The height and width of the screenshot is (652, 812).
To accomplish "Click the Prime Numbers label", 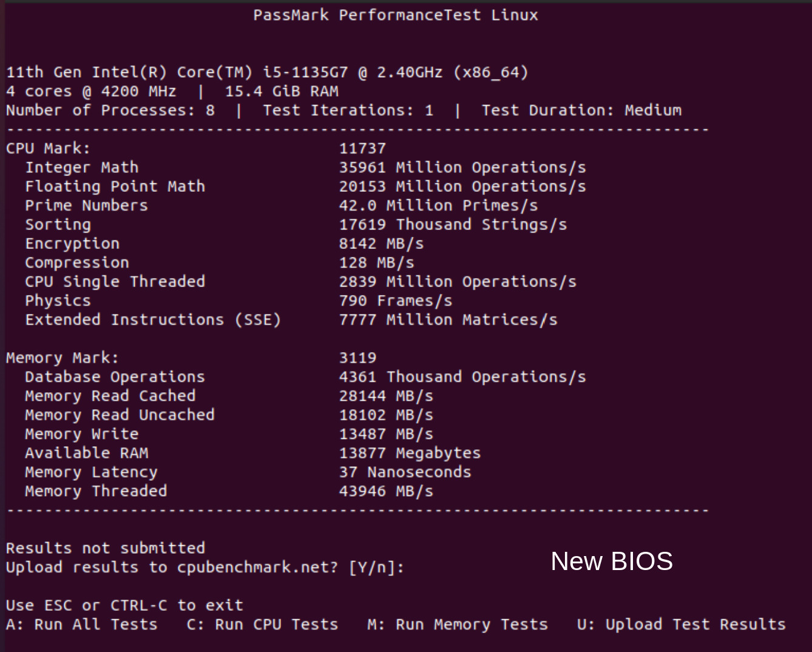I will [x=86, y=205].
